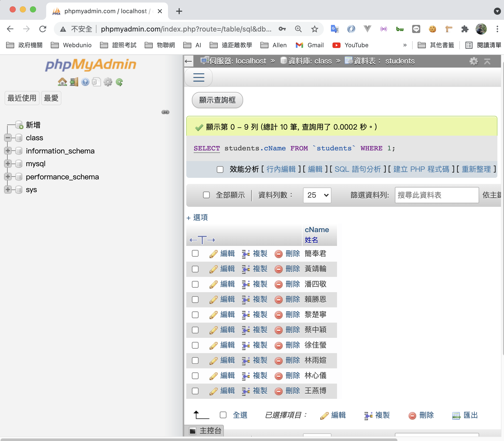
Task: Open the 證照考試 bookmarks folder
Action: pyautogui.click(x=118, y=45)
